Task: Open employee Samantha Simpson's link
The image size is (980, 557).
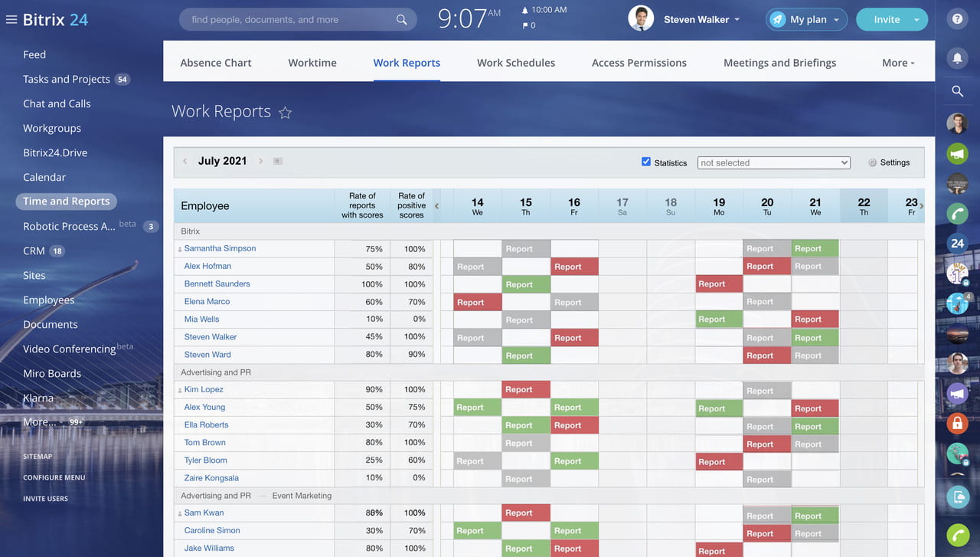Action: tap(220, 248)
